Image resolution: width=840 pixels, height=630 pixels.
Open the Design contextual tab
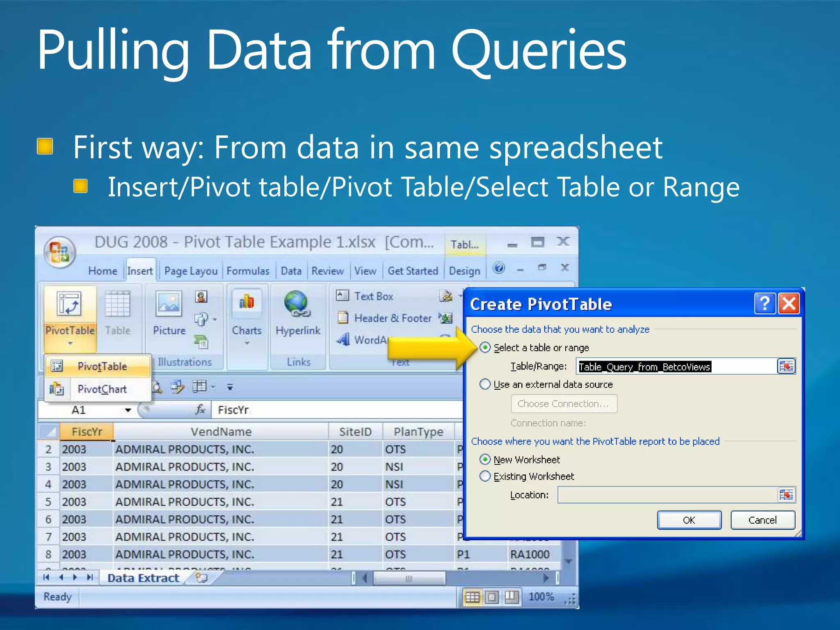click(x=465, y=271)
